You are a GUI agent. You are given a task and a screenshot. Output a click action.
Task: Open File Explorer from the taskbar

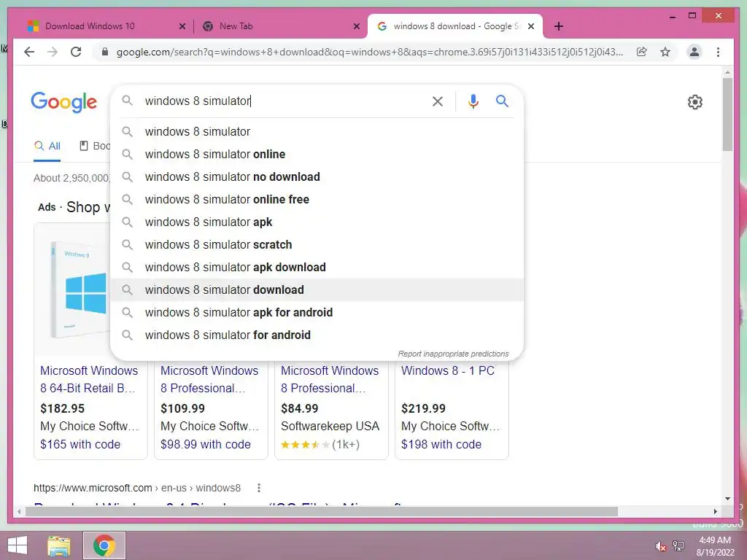[x=58, y=545]
